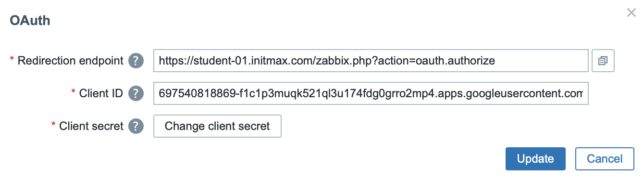The width and height of the screenshot is (644, 180).
Task: Close the OAuth dialog with X
Action: tap(632, 13)
